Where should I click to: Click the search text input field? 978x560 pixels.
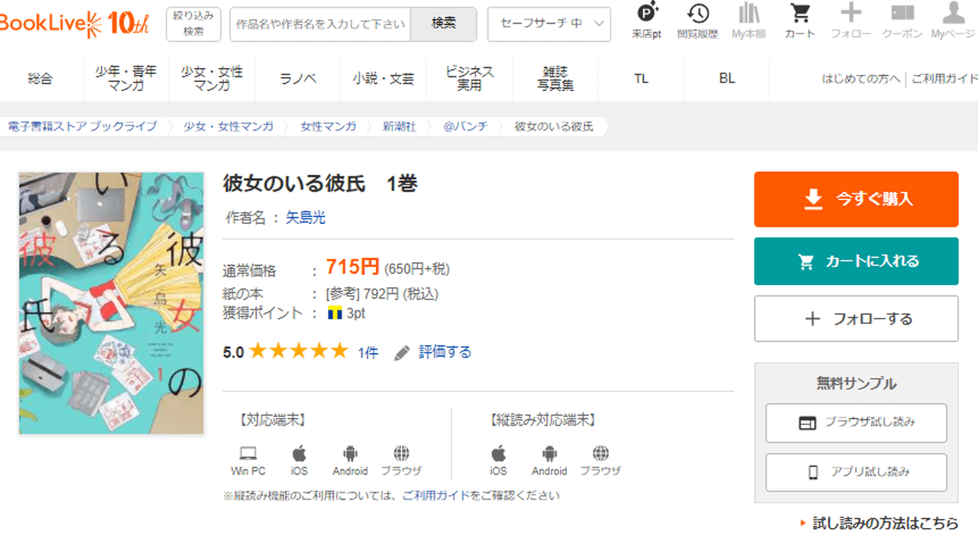point(320,24)
